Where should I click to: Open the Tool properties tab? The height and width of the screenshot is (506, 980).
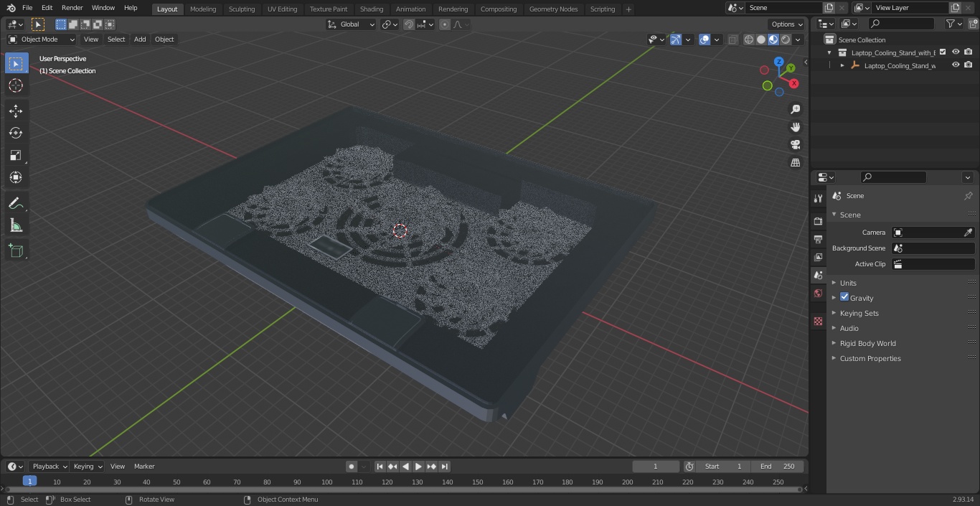(x=818, y=198)
